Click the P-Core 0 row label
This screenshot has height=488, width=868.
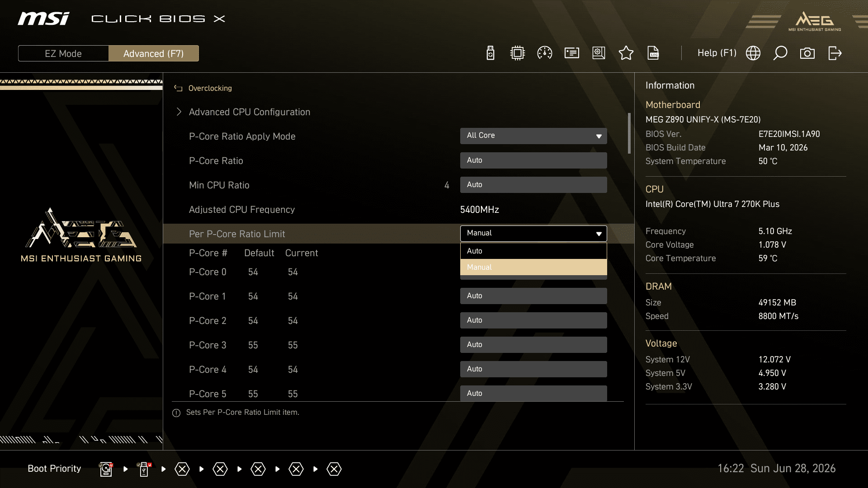[208, 272]
